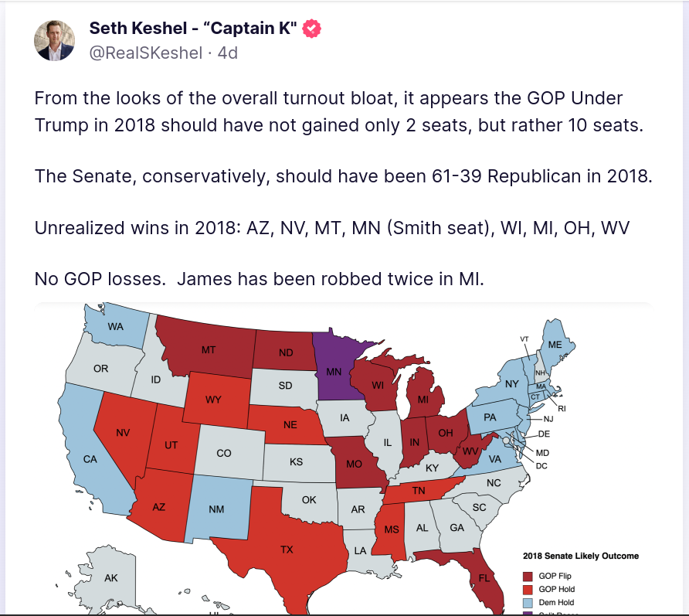Click the Michigan state shape on the map
The image size is (689, 616).
422,400
